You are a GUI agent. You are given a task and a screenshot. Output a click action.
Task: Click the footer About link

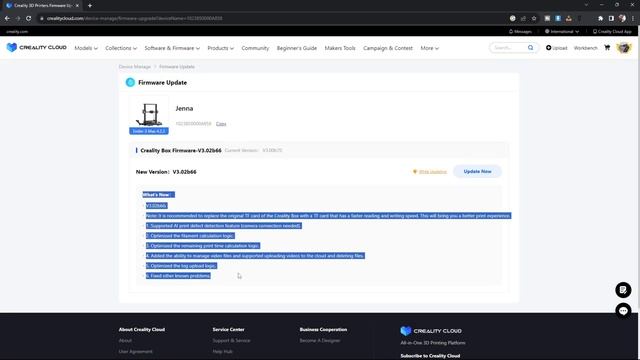point(125,340)
